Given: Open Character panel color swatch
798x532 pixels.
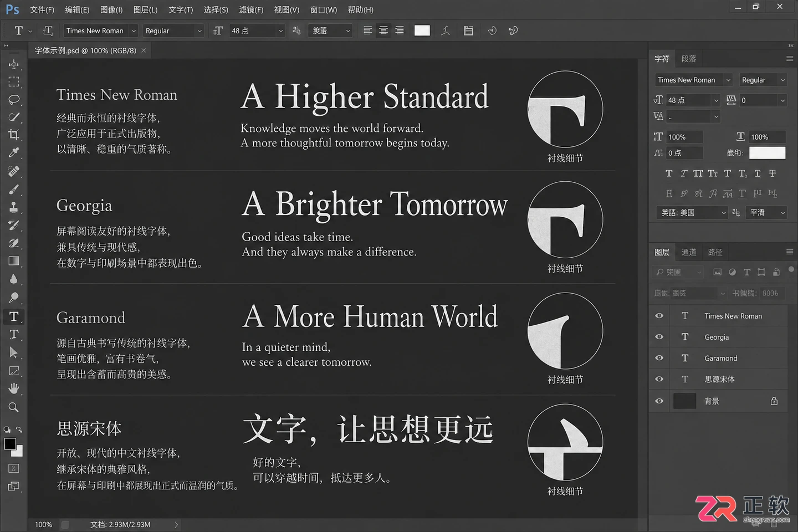Looking at the screenshot, I should click(x=767, y=152).
